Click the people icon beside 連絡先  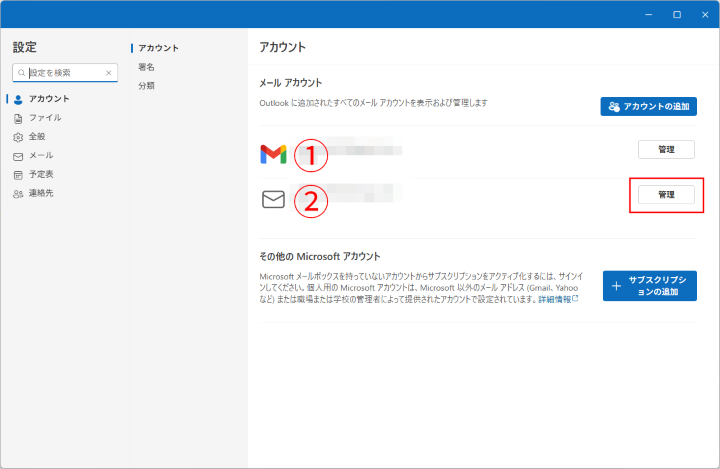coord(18,194)
